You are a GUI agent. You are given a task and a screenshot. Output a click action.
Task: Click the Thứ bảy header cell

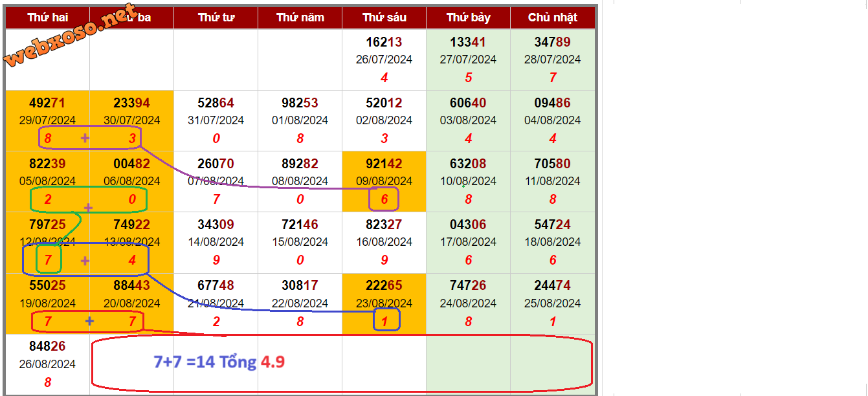coord(468,17)
